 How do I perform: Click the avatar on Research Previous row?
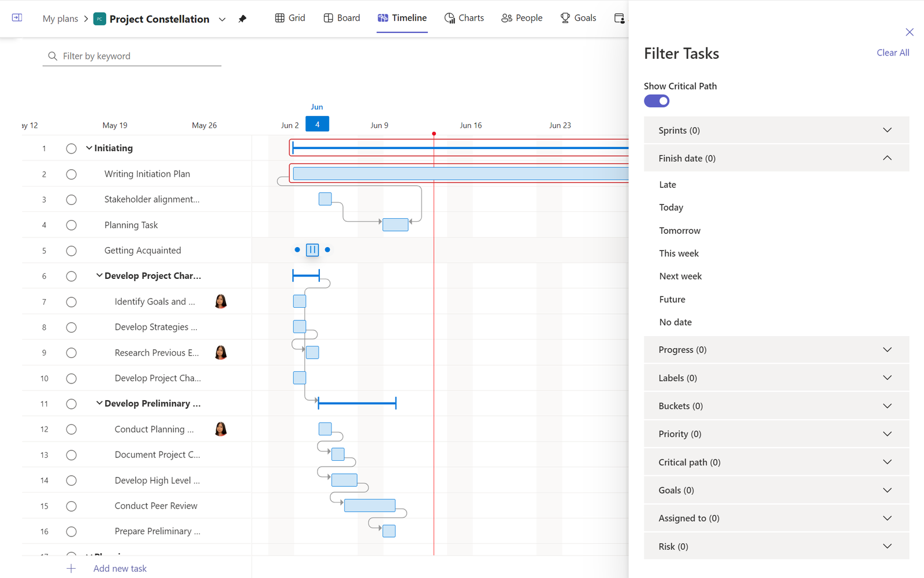click(221, 352)
